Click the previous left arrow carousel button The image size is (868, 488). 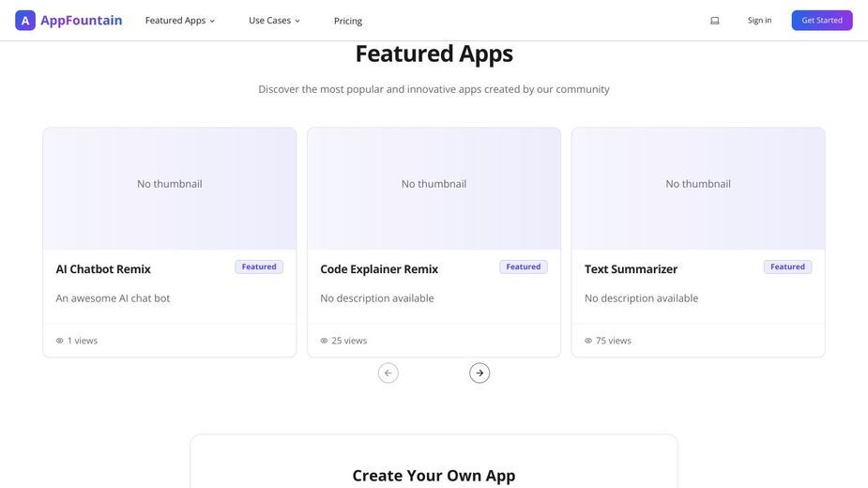point(388,373)
